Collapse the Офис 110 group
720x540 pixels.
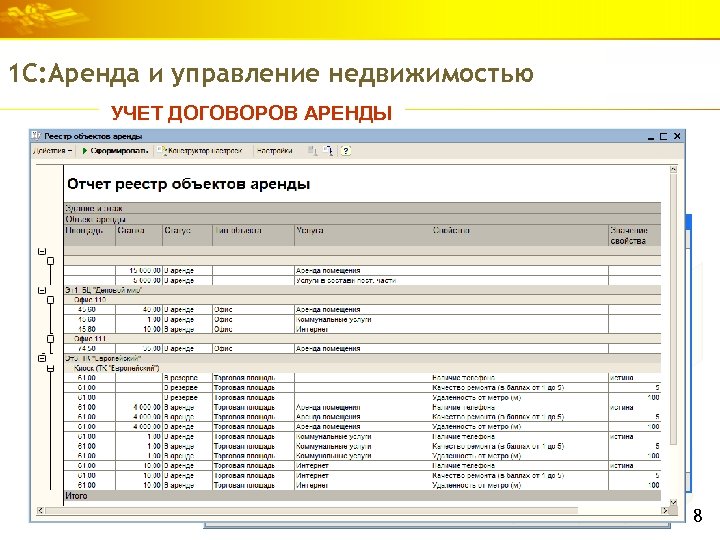(x=51, y=300)
